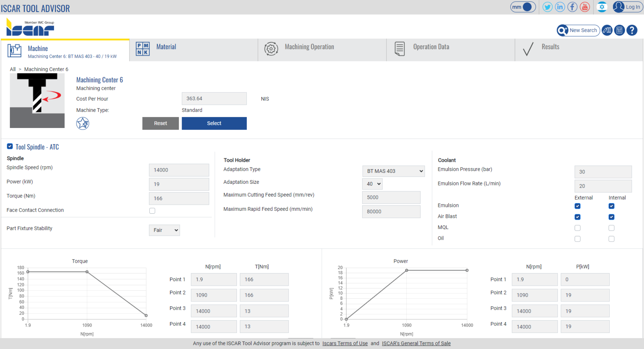Edit Maximum Rapid Feed Speed field
The image size is (644, 349).
point(391,211)
